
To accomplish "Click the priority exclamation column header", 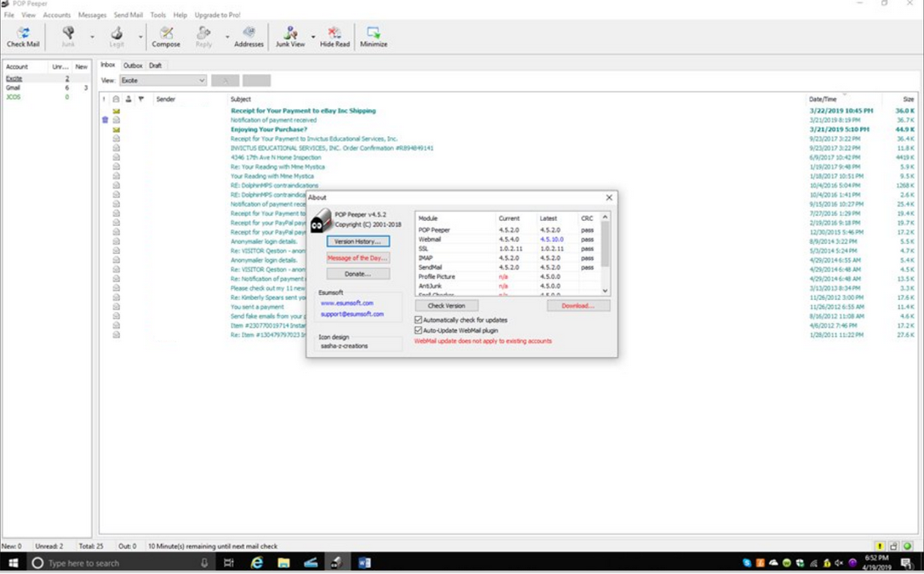I will (104, 99).
